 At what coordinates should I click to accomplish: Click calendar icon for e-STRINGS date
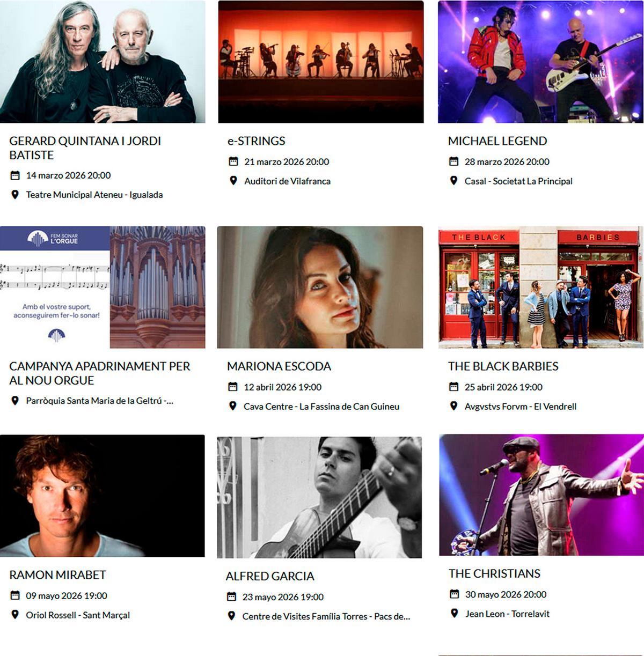pos(233,161)
